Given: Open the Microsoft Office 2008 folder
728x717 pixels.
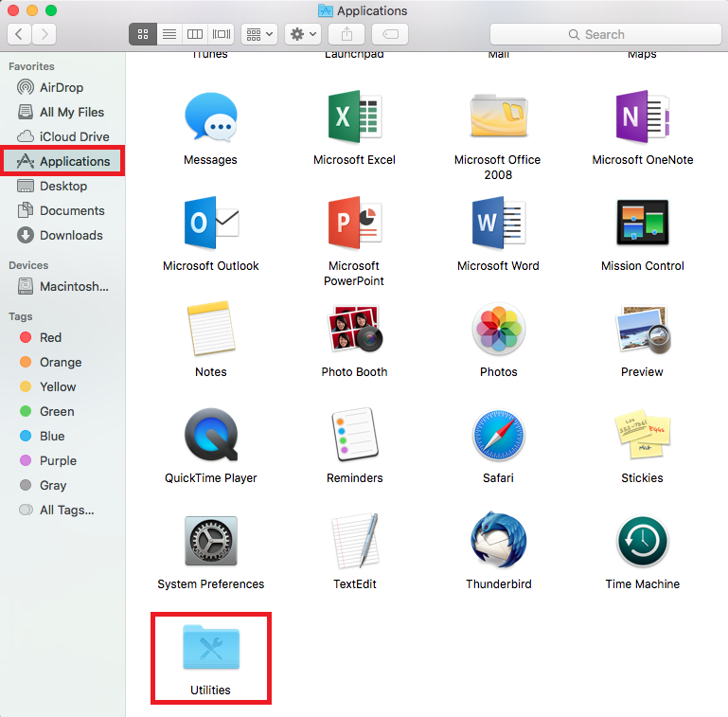Looking at the screenshot, I should pyautogui.click(x=499, y=116).
